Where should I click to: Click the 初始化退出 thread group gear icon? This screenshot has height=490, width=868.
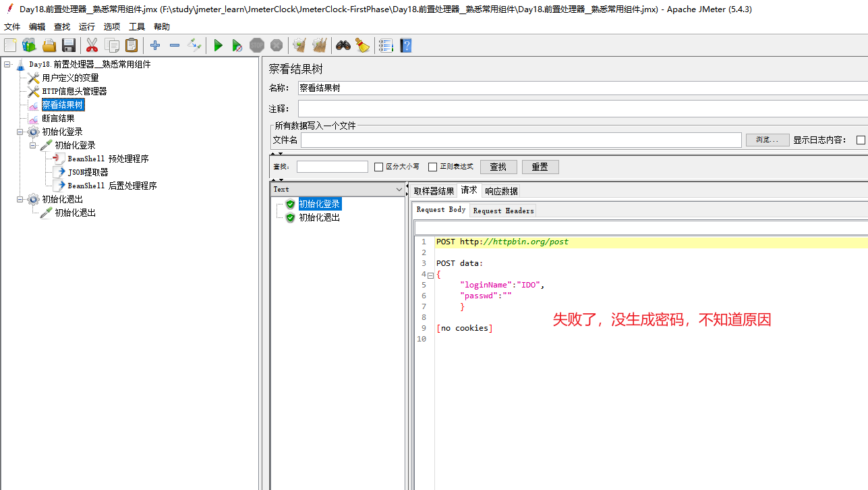coord(33,199)
